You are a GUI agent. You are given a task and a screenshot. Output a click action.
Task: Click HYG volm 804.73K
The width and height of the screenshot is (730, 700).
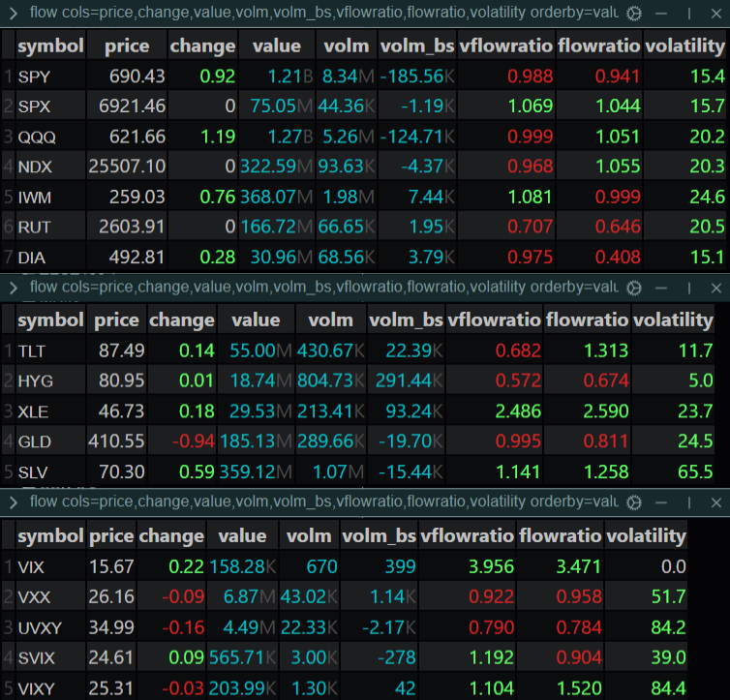[x=330, y=380]
